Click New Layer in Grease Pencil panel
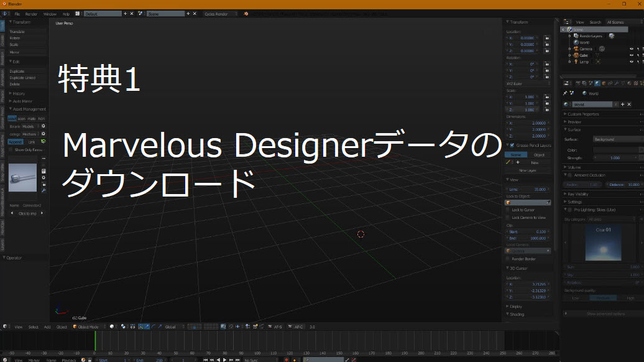Image resolution: width=644 pixels, height=362 pixels. (x=528, y=170)
